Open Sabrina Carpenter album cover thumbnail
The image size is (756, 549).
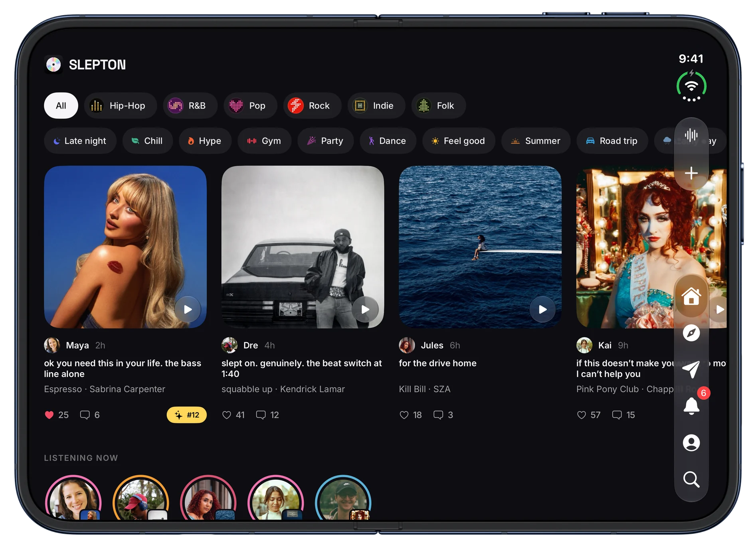pos(125,247)
